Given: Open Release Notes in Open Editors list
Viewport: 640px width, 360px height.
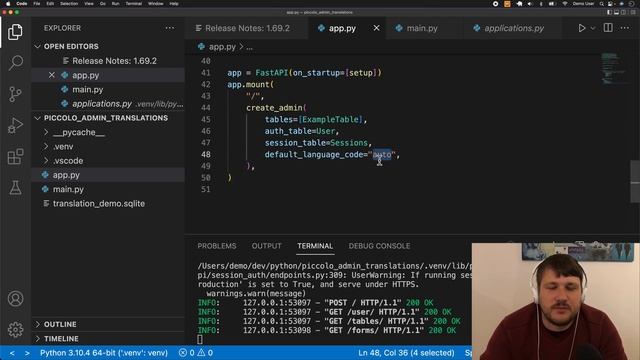Looking at the screenshot, I should pos(114,61).
